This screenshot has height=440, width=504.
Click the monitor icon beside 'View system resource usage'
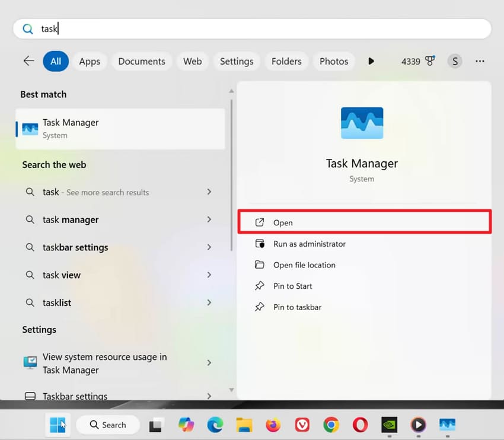tap(30, 363)
